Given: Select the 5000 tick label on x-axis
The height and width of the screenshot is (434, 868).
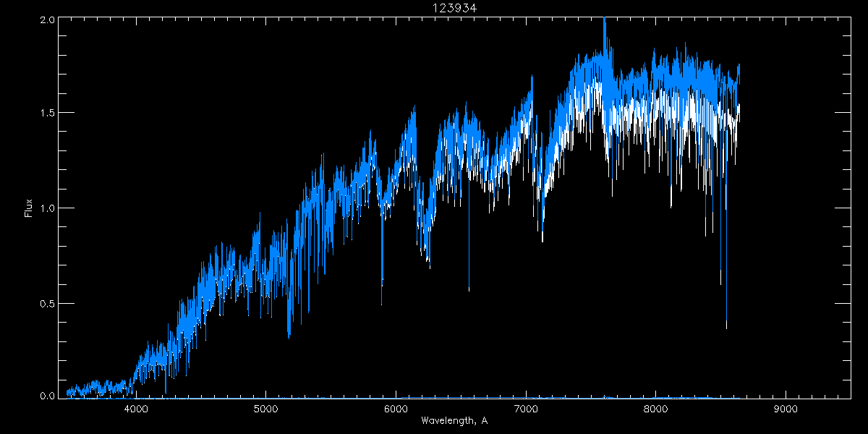Looking at the screenshot, I should 265,408.
